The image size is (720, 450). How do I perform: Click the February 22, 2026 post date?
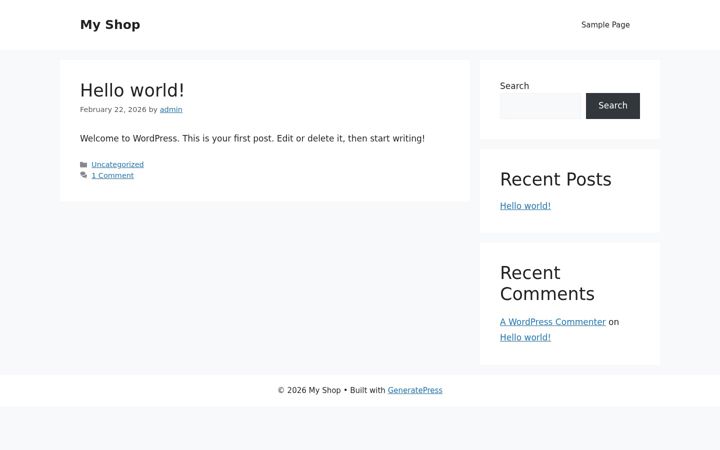tap(113, 109)
